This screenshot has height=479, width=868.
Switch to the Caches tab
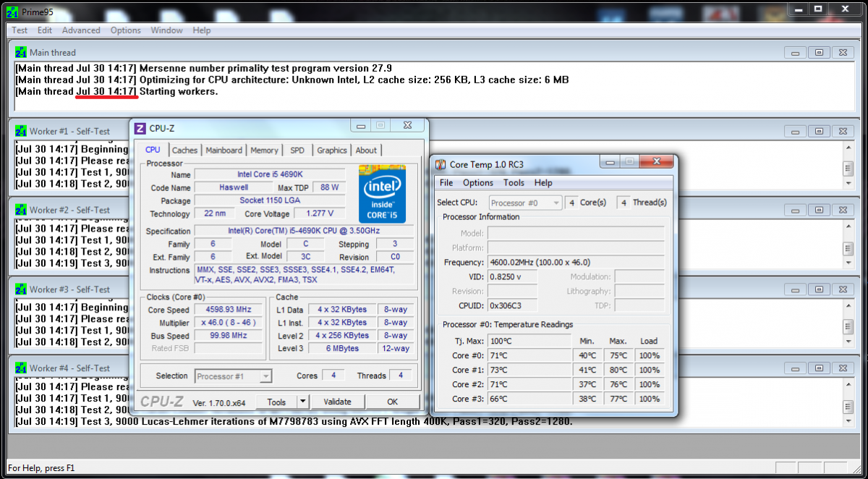pyautogui.click(x=184, y=151)
